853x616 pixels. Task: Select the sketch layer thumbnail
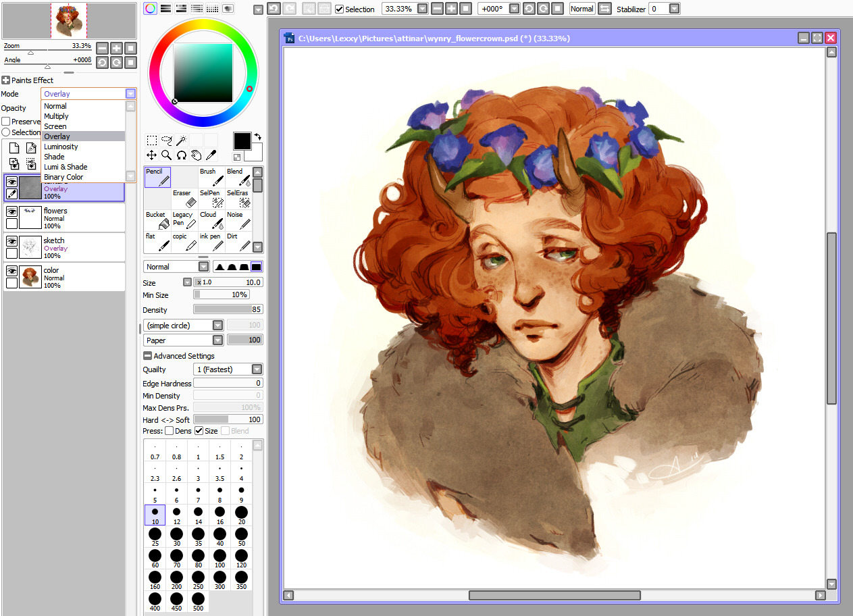[x=30, y=247]
